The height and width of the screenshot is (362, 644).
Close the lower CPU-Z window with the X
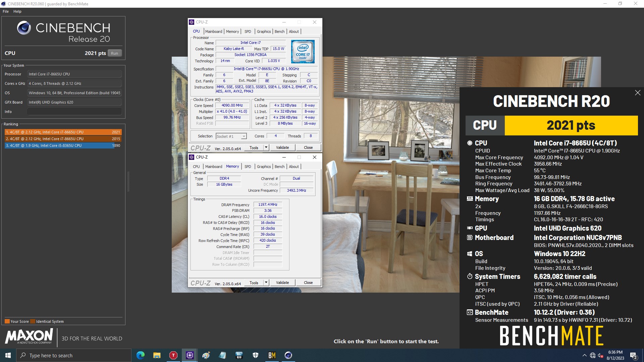(314, 157)
